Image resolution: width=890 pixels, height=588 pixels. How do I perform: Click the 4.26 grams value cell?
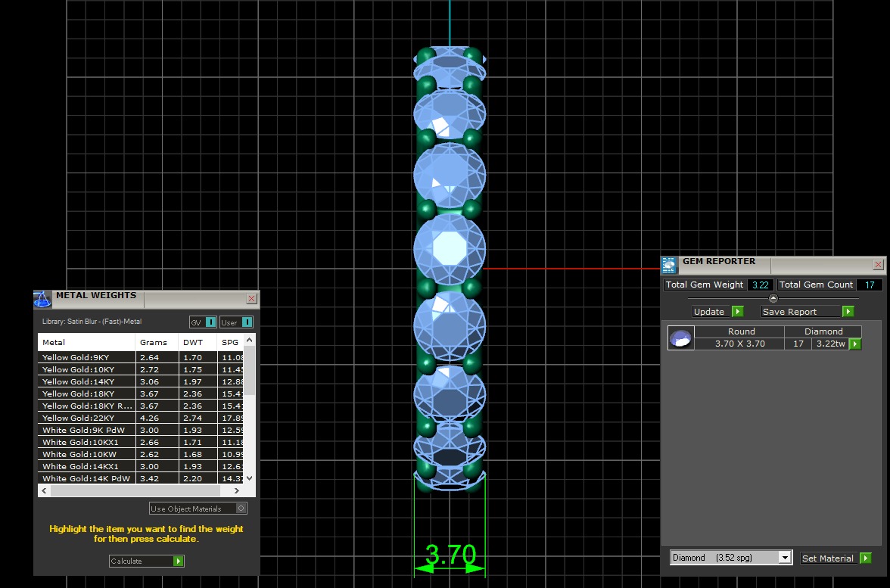pyautogui.click(x=157, y=418)
